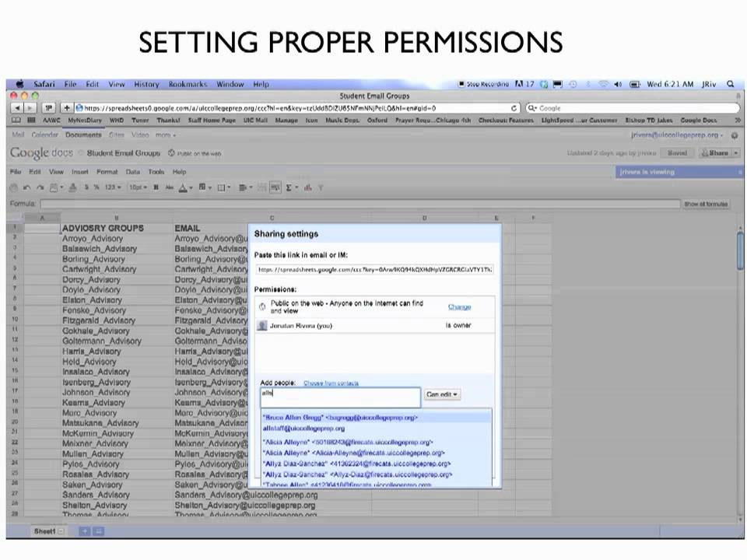The width and height of the screenshot is (747, 560).
Task: Open settings gear next to account email
Action: tap(734, 135)
